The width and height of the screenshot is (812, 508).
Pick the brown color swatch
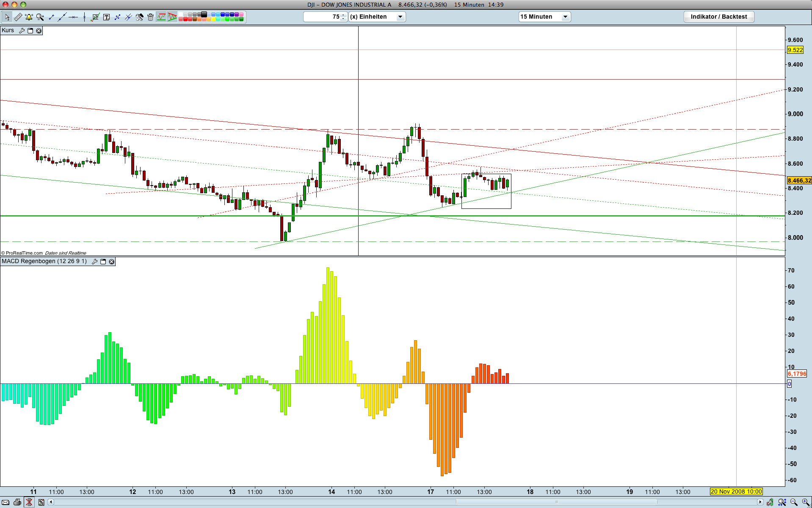(x=195, y=19)
